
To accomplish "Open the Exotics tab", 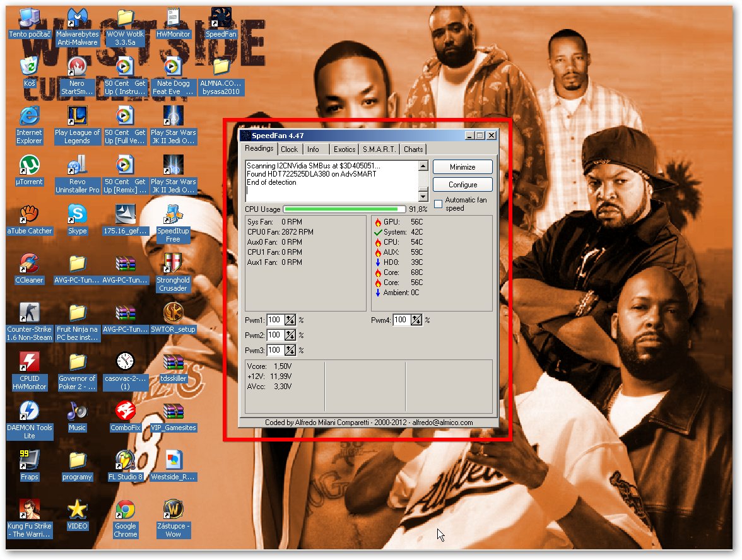I will (x=344, y=149).
